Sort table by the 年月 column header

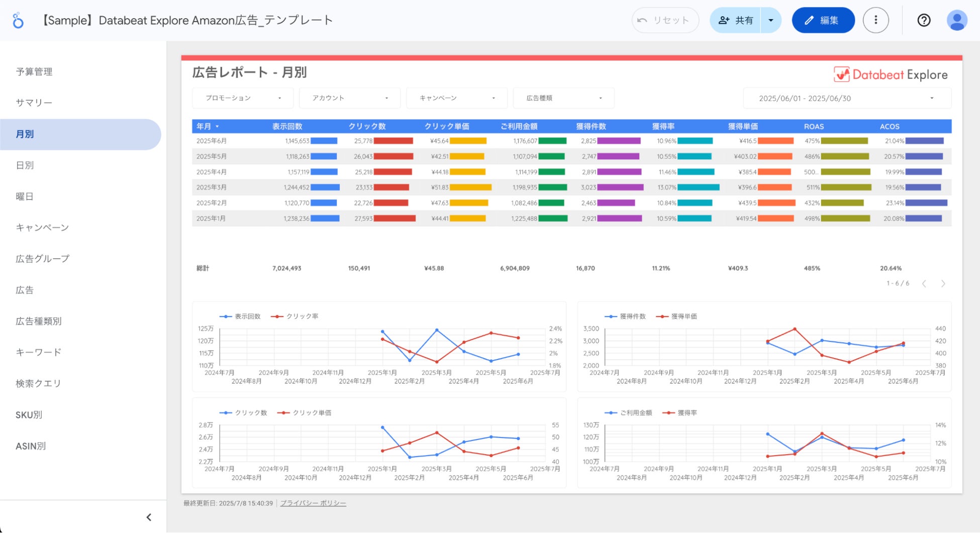tap(204, 127)
